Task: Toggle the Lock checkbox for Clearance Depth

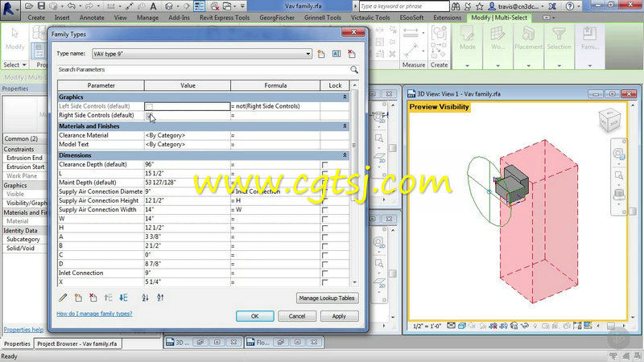Action: [x=325, y=165]
